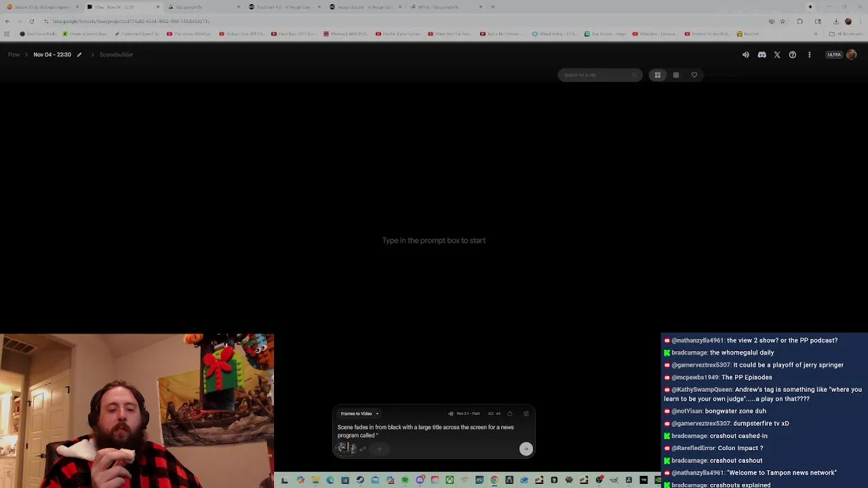
Task: Open the X (Twitter) link icon
Action: tap(777, 55)
